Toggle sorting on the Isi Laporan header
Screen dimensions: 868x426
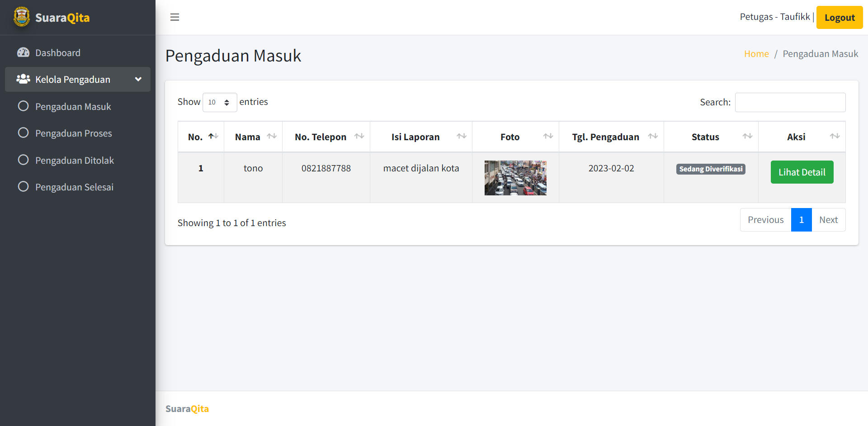coord(421,136)
